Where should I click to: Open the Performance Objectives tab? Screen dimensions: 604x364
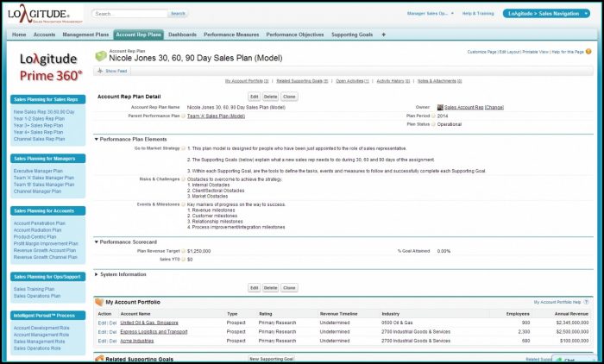pyautogui.click(x=295, y=35)
